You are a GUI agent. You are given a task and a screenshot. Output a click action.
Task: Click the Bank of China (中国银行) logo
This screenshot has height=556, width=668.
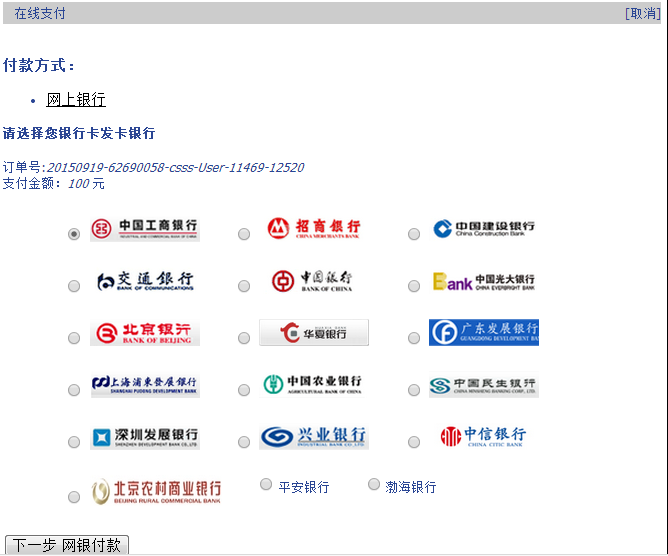pyautogui.click(x=314, y=281)
